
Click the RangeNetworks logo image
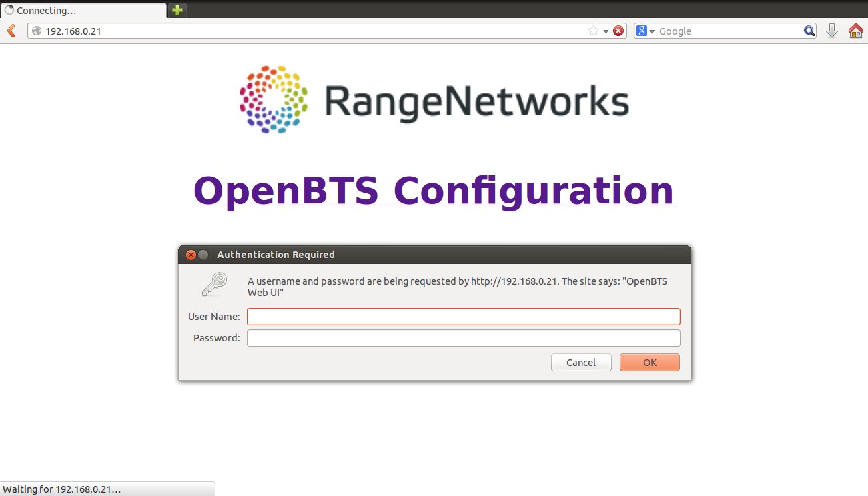[x=434, y=100]
